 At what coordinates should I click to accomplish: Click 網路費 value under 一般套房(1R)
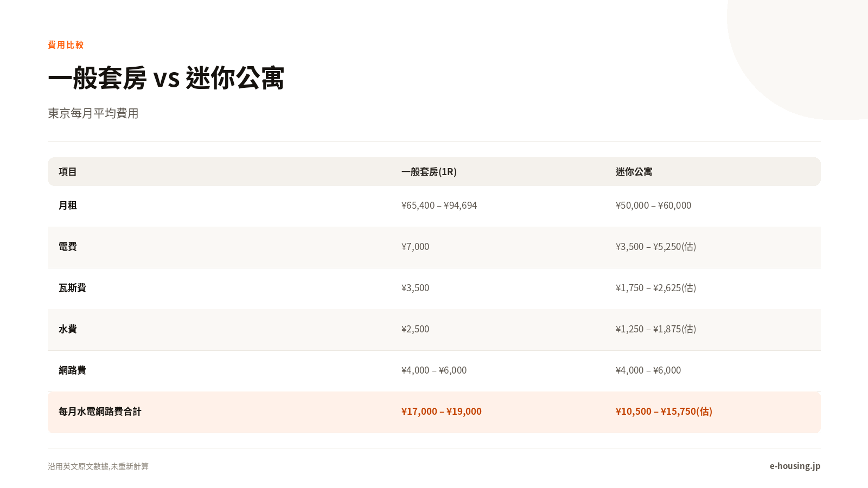pyautogui.click(x=434, y=370)
